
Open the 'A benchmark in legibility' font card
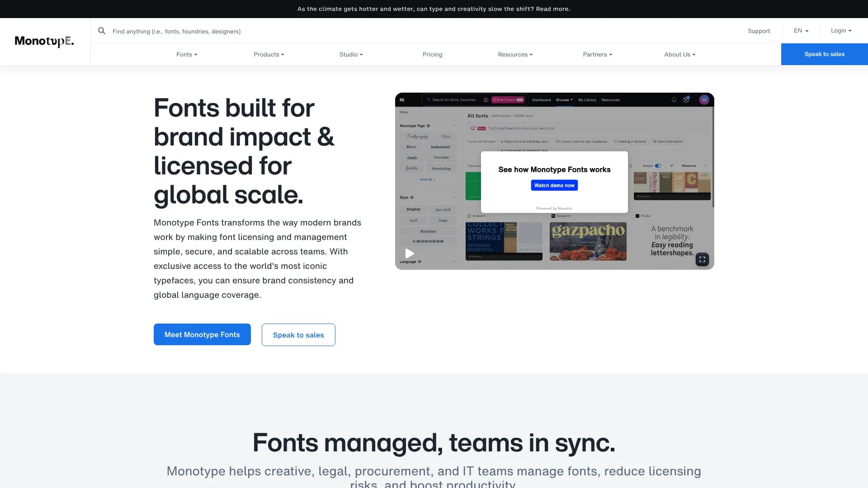coord(672,241)
